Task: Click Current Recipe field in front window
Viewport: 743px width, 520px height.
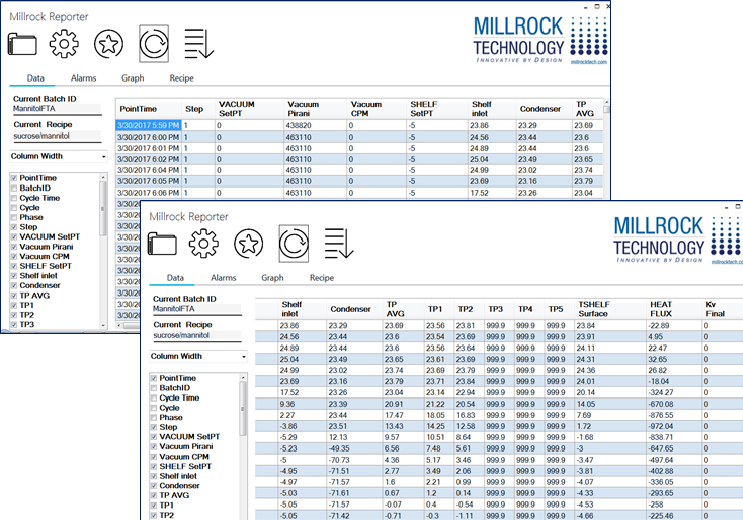Action: 197,336
